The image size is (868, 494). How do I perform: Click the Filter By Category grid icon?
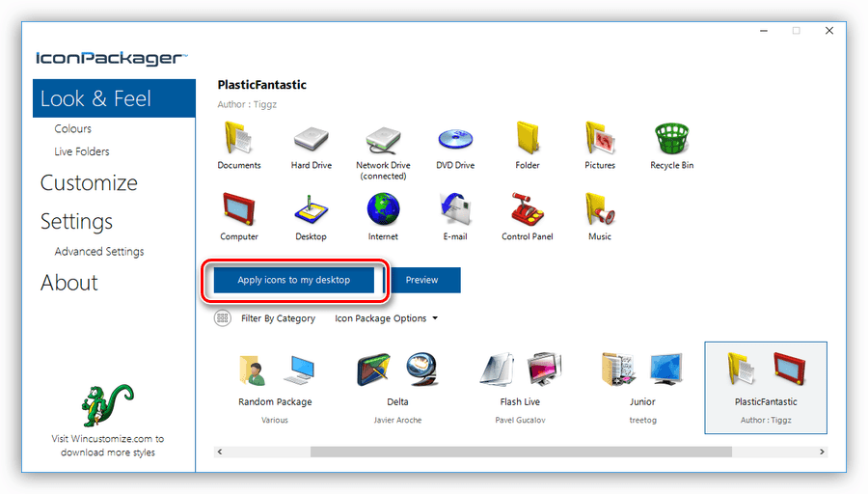pos(223,318)
